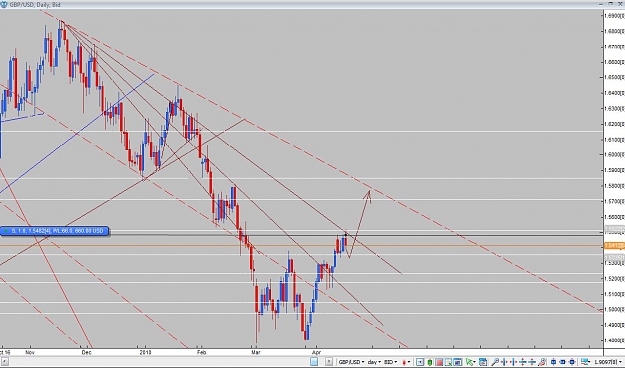Click the chart with green cursor icon

click(448, 362)
